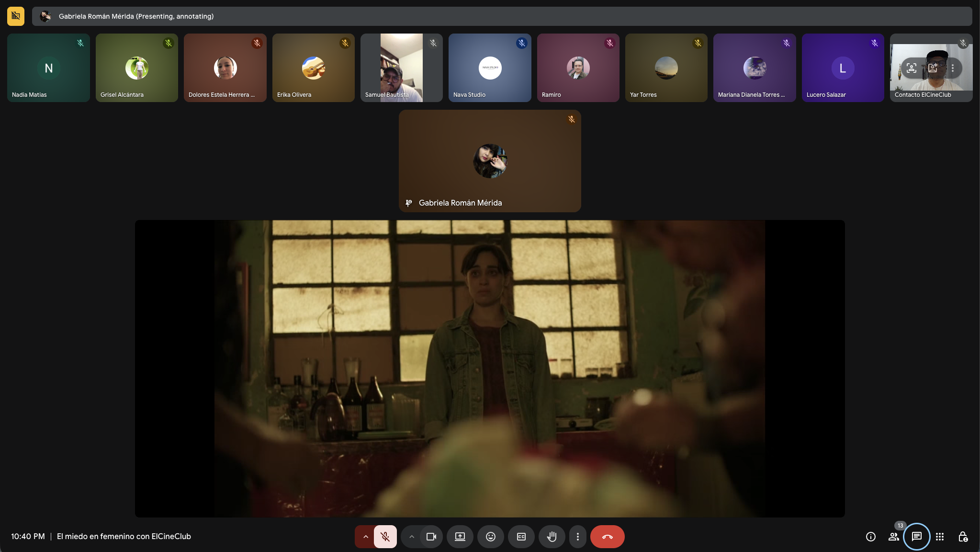This screenshot has height=552, width=980.
Task: Expand microphone device options chevron
Action: click(365, 537)
